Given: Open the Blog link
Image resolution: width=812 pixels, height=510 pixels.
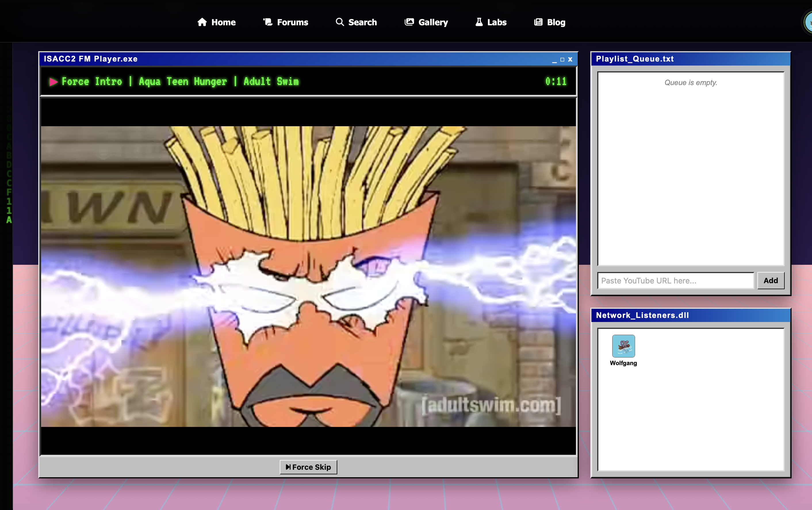Looking at the screenshot, I should click(x=550, y=22).
